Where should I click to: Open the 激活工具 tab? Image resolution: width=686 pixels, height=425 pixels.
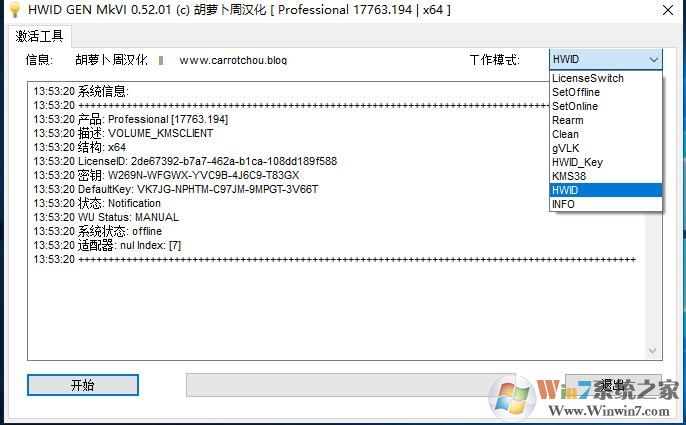click(x=39, y=36)
